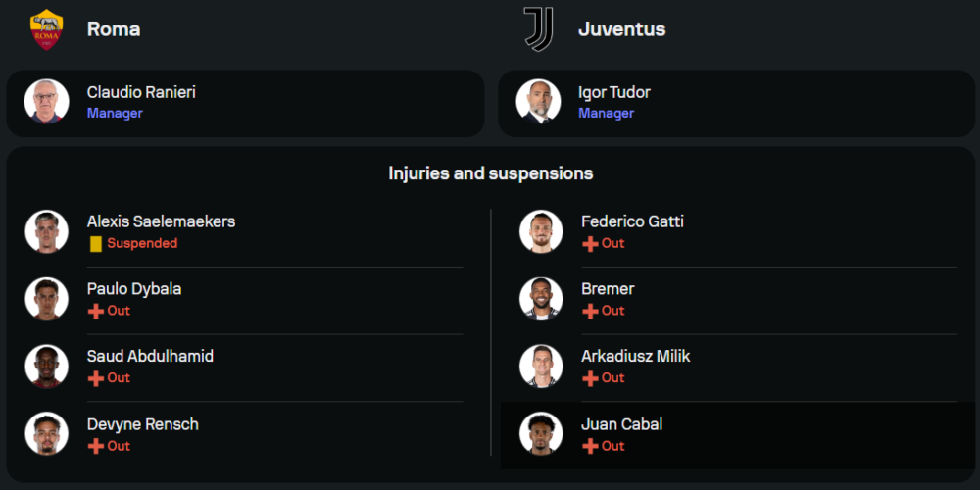Open Igor Tudor's manager profile photo
This screenshot has width=980, height=490.
tap(538, 102)
